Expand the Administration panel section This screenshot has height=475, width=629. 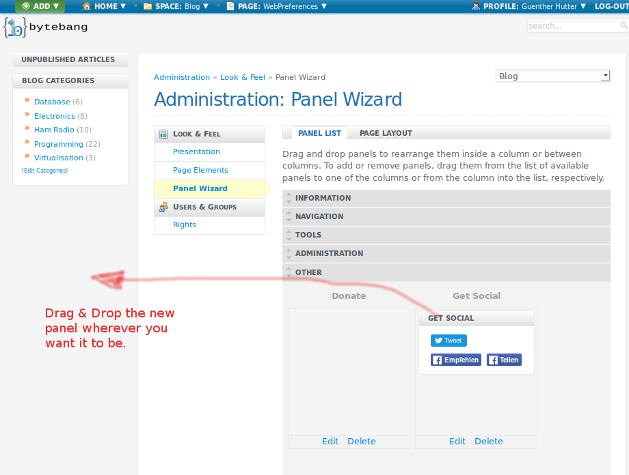[446, 254]
